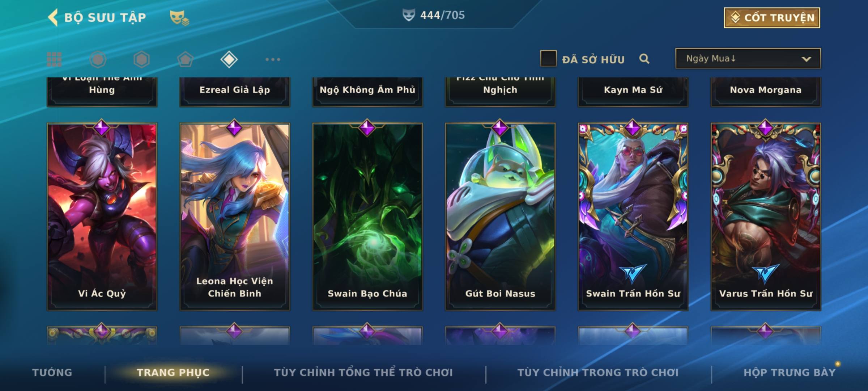Select the all-skins grid filter icon
Image resolution: width=868 pixels, height=391 pixels.
pyautogui.click(x=54, y=59)
